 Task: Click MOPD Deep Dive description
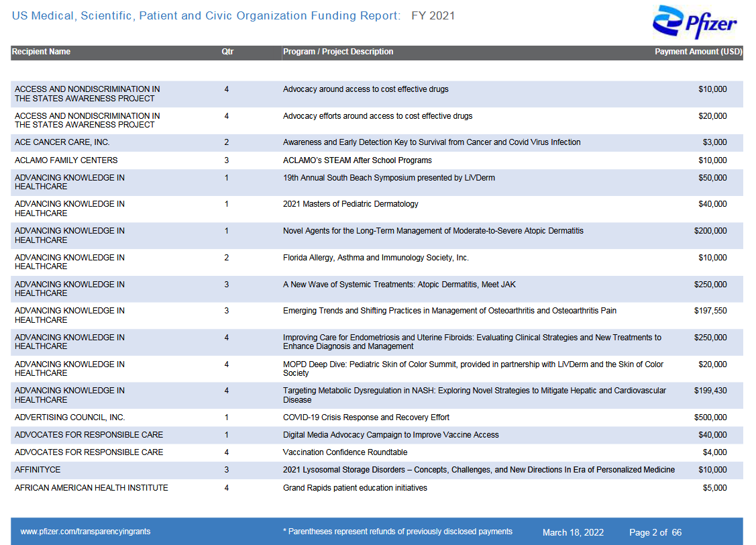tap(473, 368)
